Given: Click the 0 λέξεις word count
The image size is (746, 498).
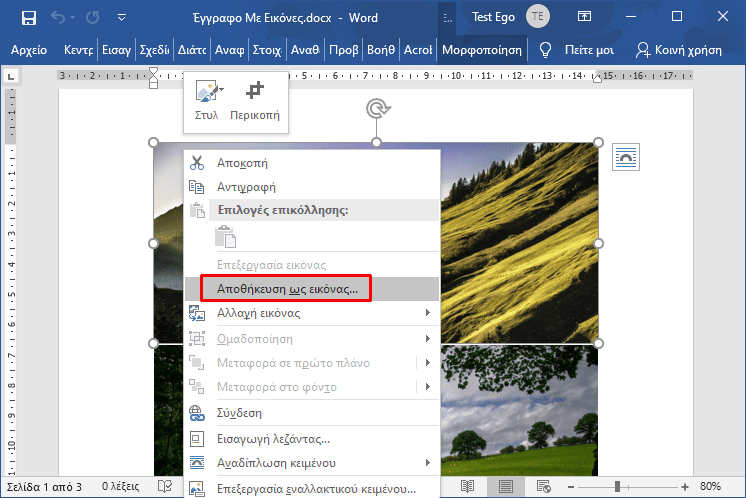Looking at the screenshot, I should pos(121,487).
